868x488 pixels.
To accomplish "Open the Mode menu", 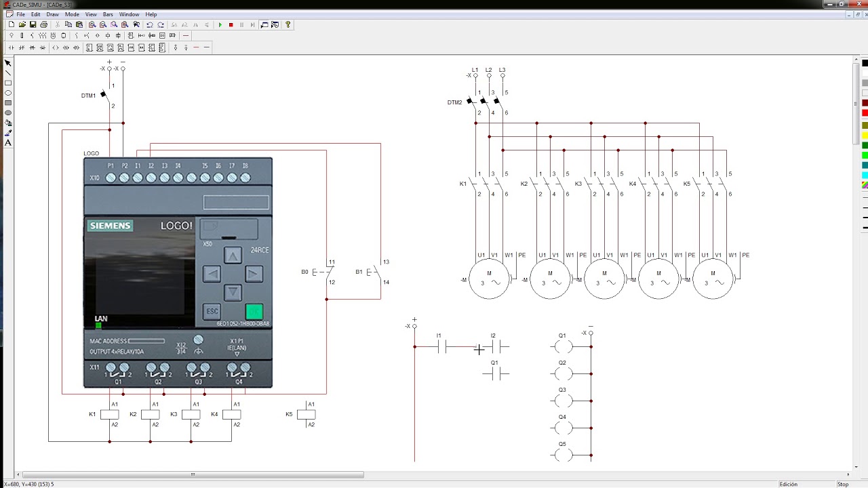I will point(72,14).
